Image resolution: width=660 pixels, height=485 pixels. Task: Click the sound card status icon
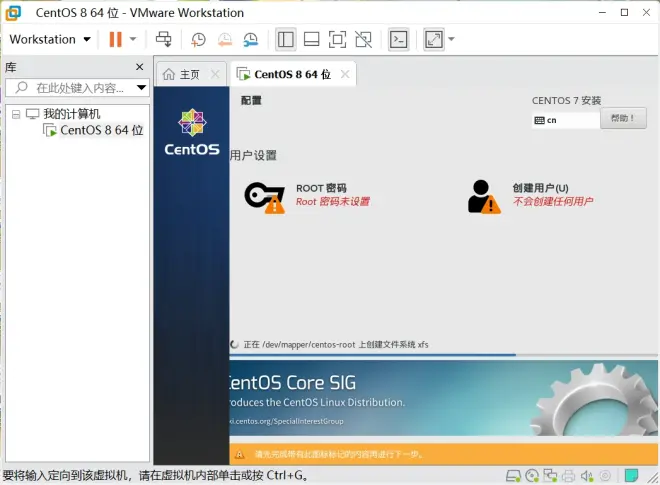coord(587,476)
